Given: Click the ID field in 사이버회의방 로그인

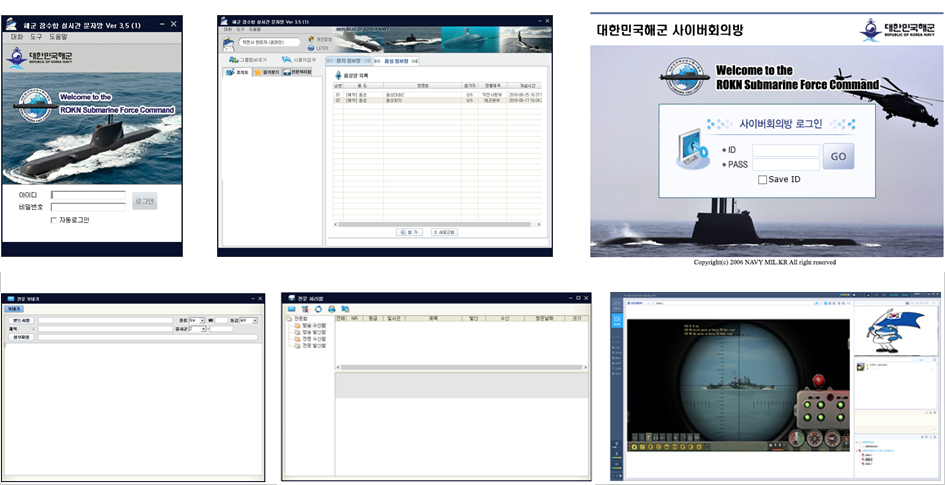Looking at the screenshot, I should pos(786,151).
